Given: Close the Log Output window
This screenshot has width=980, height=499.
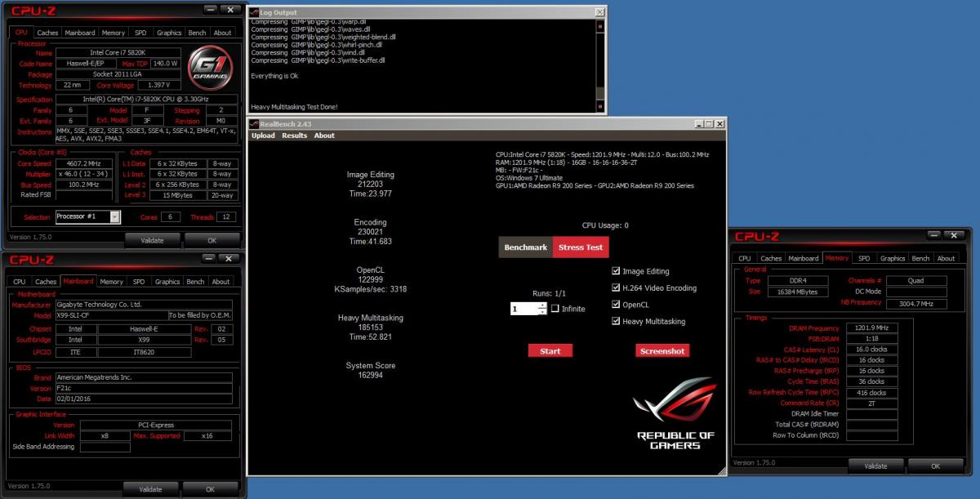Looking at the screenshot, I should click(600, 12).
